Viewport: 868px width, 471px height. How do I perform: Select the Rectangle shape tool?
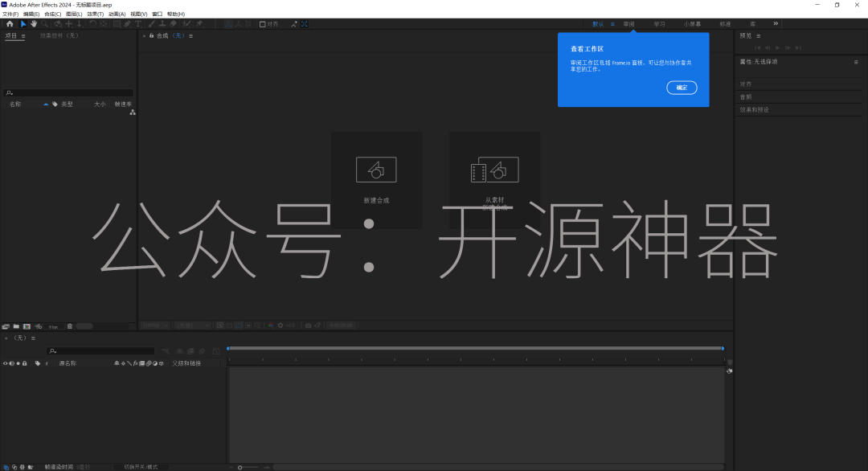click(x=117, y=24)
